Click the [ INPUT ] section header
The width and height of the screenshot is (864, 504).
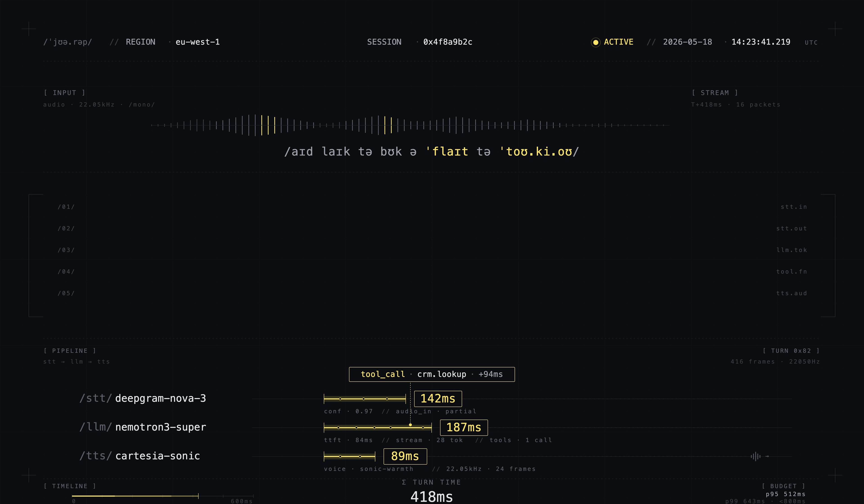[64, 92]
